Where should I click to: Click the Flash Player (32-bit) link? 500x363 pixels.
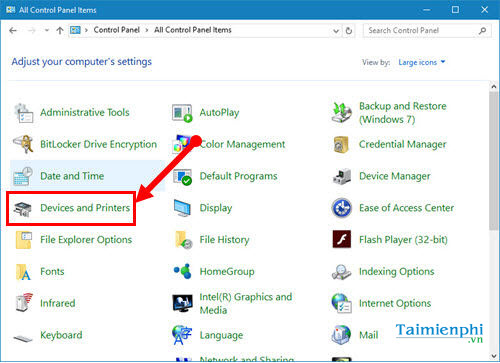[x=403, y=240]
